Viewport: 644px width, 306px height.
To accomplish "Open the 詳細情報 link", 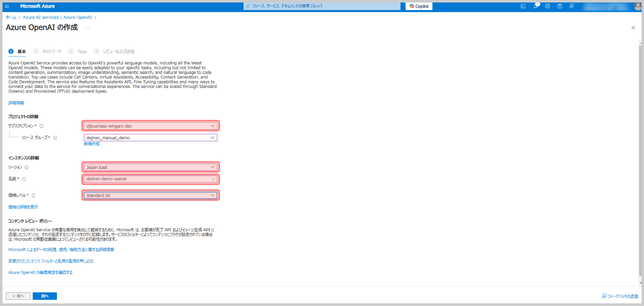I will [x=16, y=103].
